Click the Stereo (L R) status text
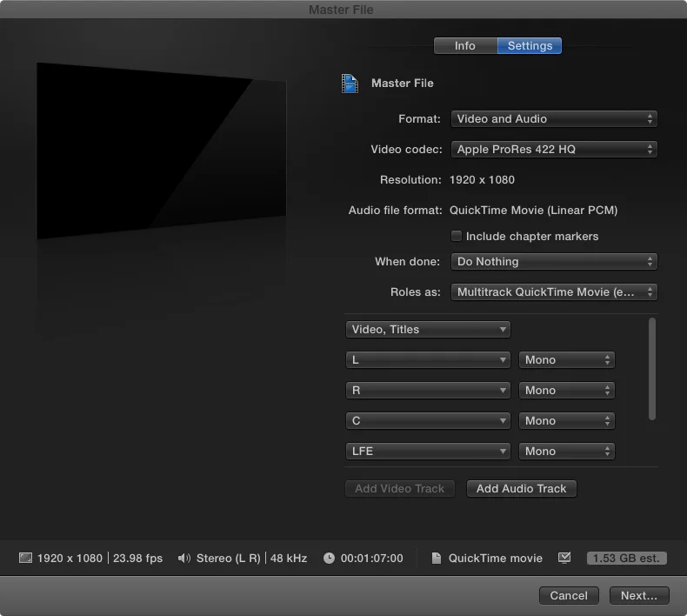The height and width of the screenshot is (616, 687). point(228,558)
